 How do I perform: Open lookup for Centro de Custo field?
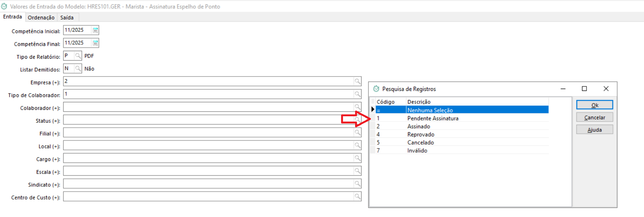coord(357,197)
